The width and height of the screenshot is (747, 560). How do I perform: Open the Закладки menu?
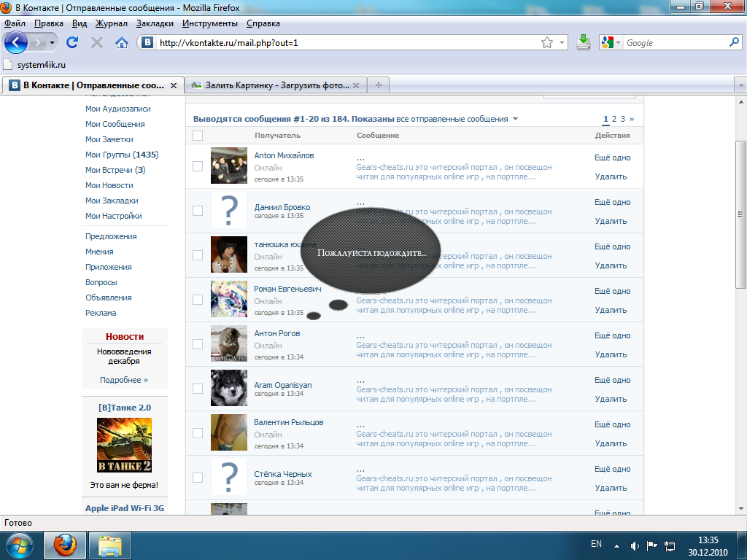(x=155, y=23)
